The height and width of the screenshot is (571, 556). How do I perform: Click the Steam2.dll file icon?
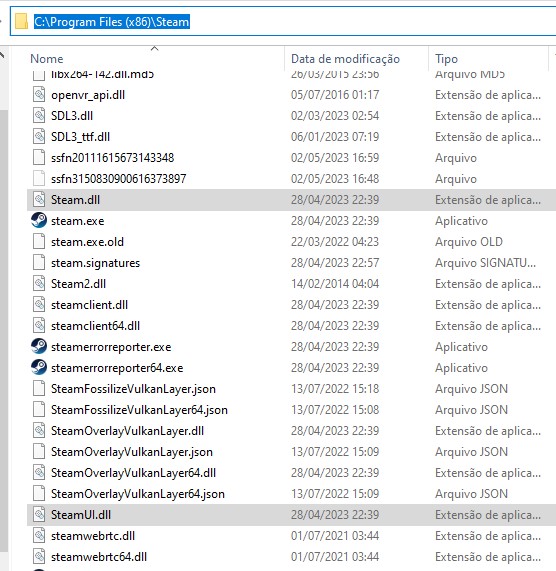point(39,284)
